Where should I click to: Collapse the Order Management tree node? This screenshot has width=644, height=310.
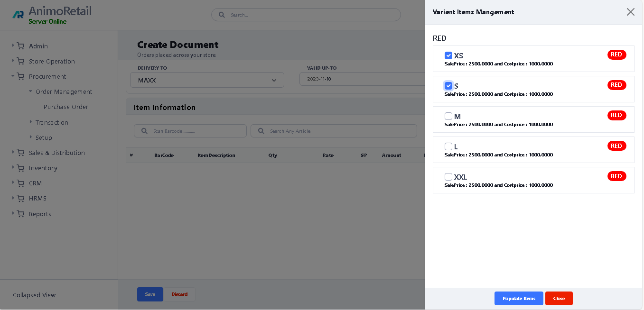(31, 91)
